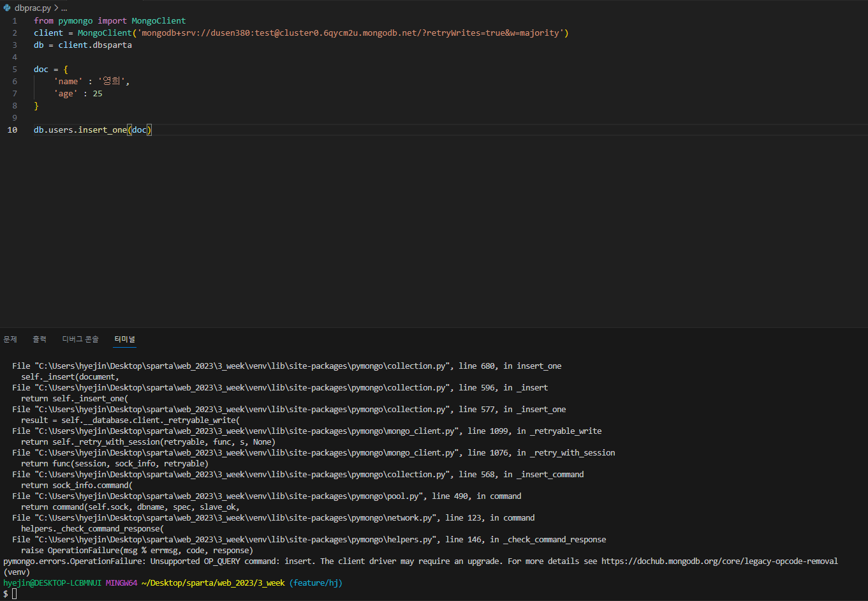Click the ~/Desktop/sparta/web_2023/3_week path
The height and width of the screenshot is (601, 868).
213,583
